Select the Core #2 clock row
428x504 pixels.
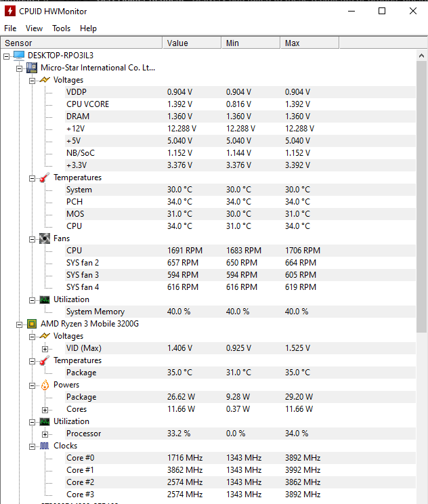point(240,482)
